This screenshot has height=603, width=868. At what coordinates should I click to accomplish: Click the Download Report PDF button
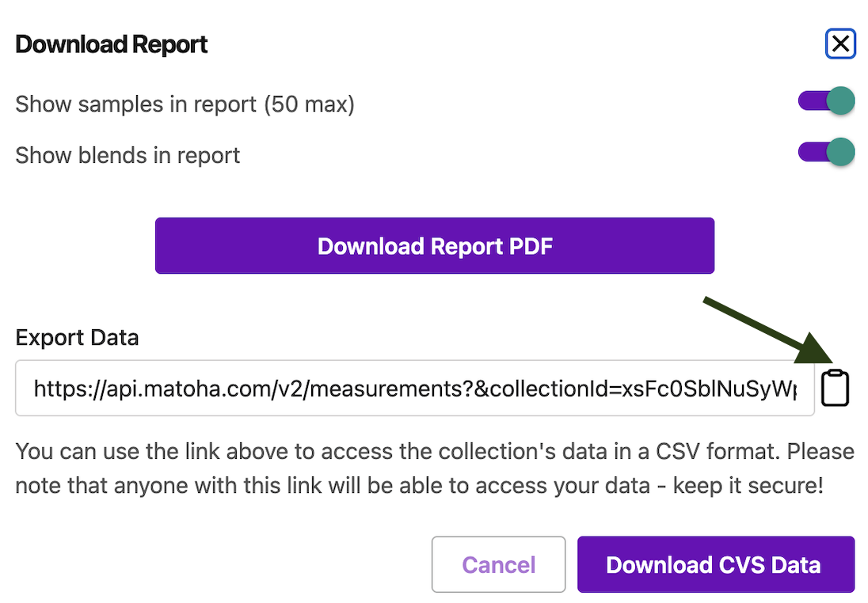tap(435, 246)
